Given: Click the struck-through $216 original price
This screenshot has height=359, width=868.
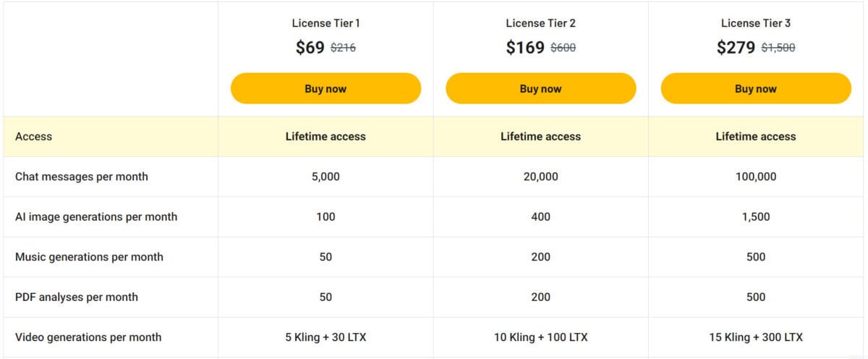Looking at the screenshot, I should 343,48.
